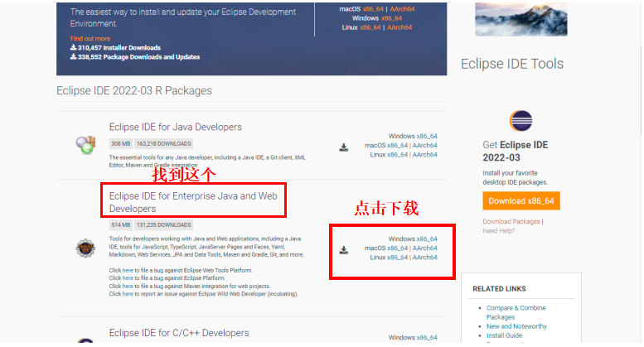Open Eclipse IDE for Java Developers title
Screen dimensions: 644x347
[176, 128]
